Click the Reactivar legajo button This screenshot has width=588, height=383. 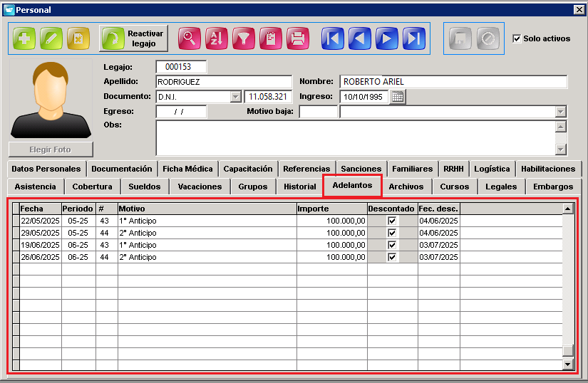point(133,38)
